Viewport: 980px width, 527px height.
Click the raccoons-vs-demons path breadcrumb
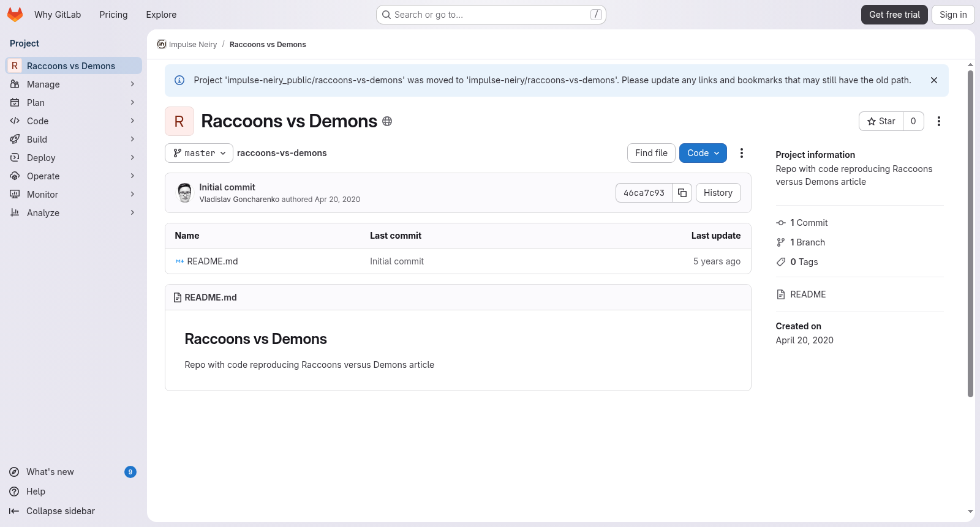tap(282, 153)
